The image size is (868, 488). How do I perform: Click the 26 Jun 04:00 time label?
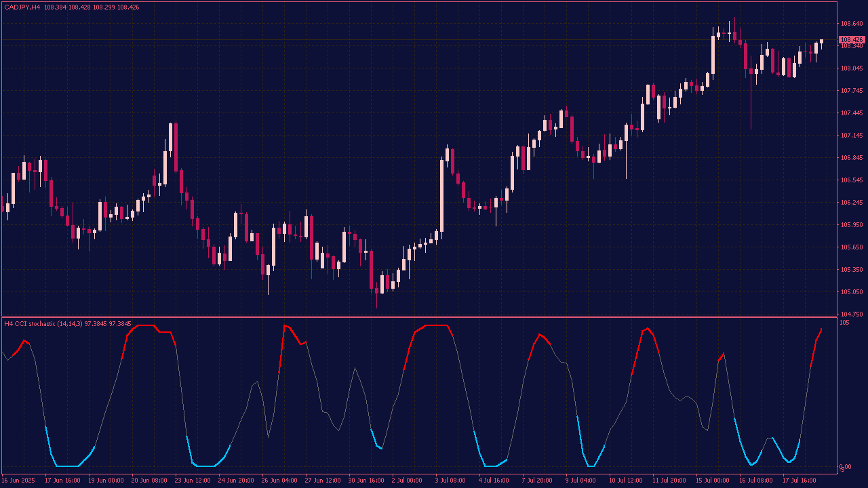click(x=279, y=480)
